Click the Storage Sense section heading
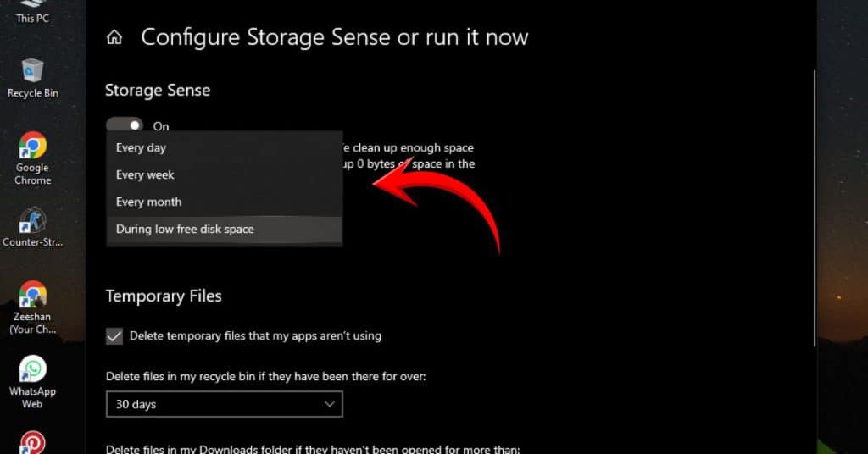The height and width of the screenshot is (454, 868). pos(158,91)
